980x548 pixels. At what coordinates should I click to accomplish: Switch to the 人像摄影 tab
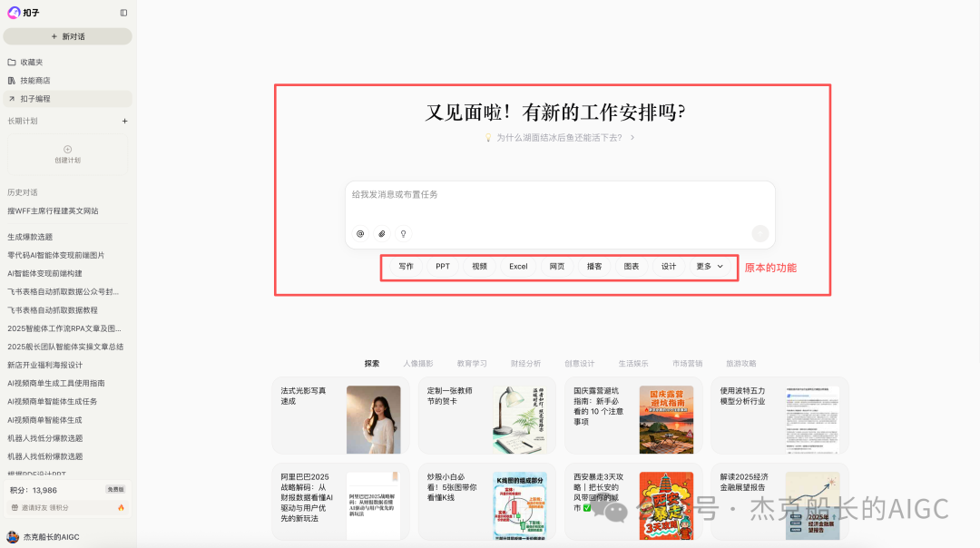click(418, 363)
